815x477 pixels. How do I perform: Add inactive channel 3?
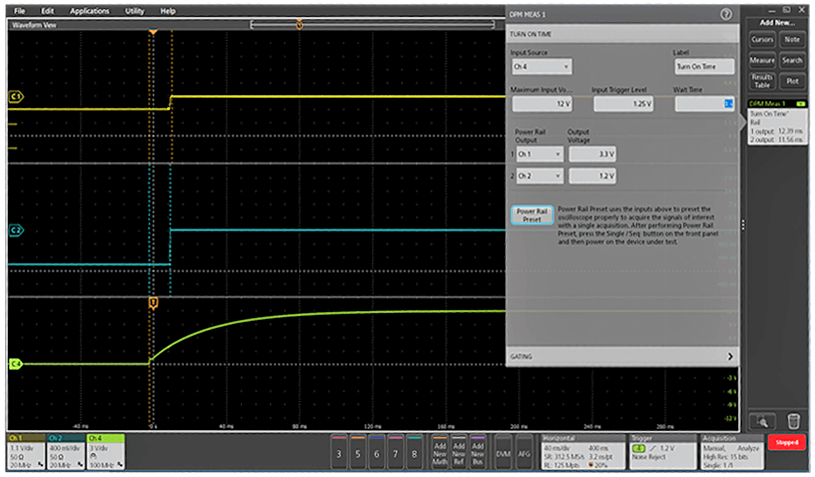coord(339,452)
